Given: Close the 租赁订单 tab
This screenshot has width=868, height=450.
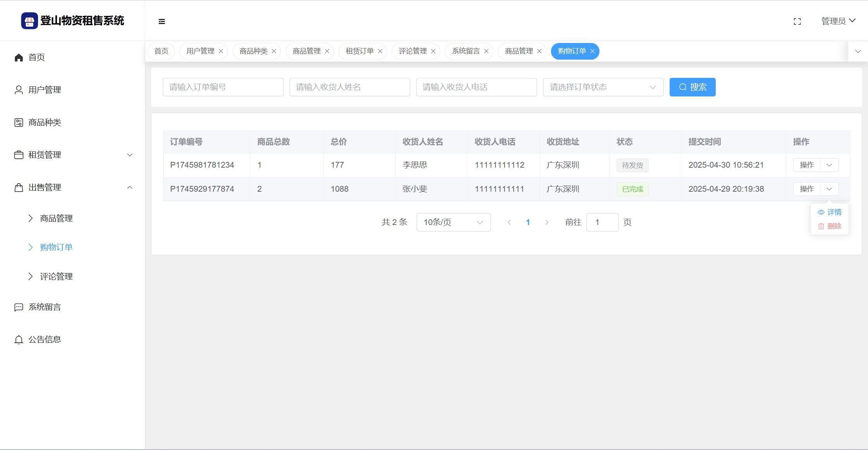Looking at the screenshot, I should pos(380,51).
